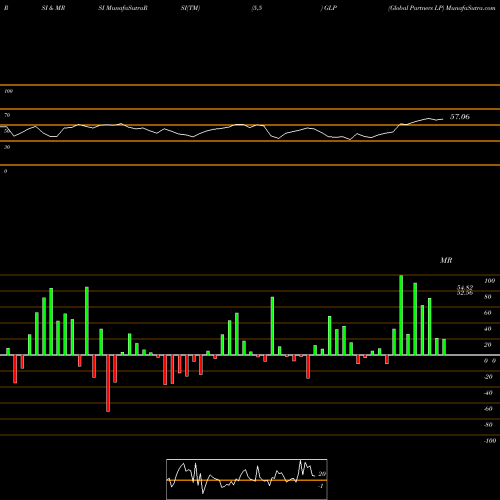Open the mini oscillator chart thumbnail
The image size is (500, 500).
pyautogui.click(x=247, y=479)
